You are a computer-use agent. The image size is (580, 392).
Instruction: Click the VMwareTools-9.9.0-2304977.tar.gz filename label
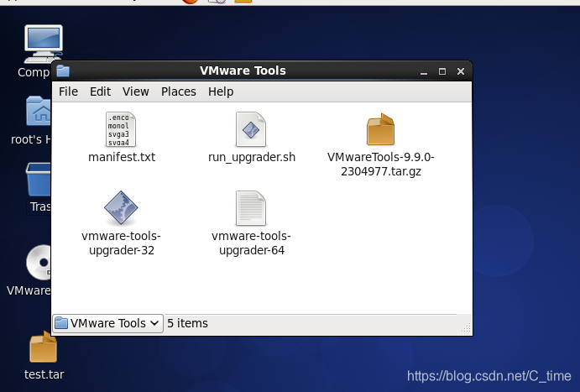(381, 165)
